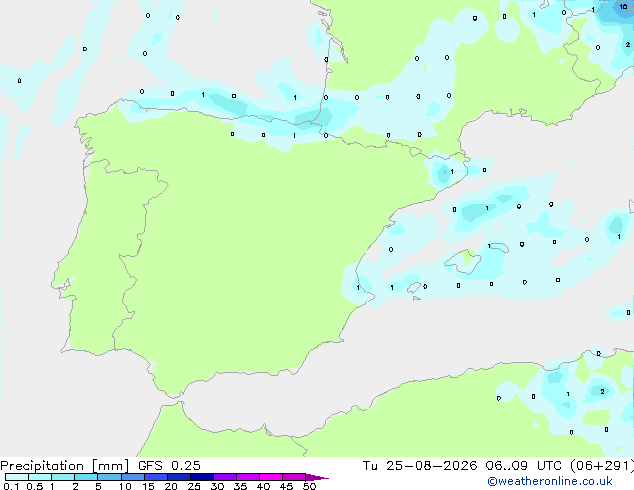Click the above-50 arrow tip of legend
634x490 pixels.
click(x=317, y=477)
